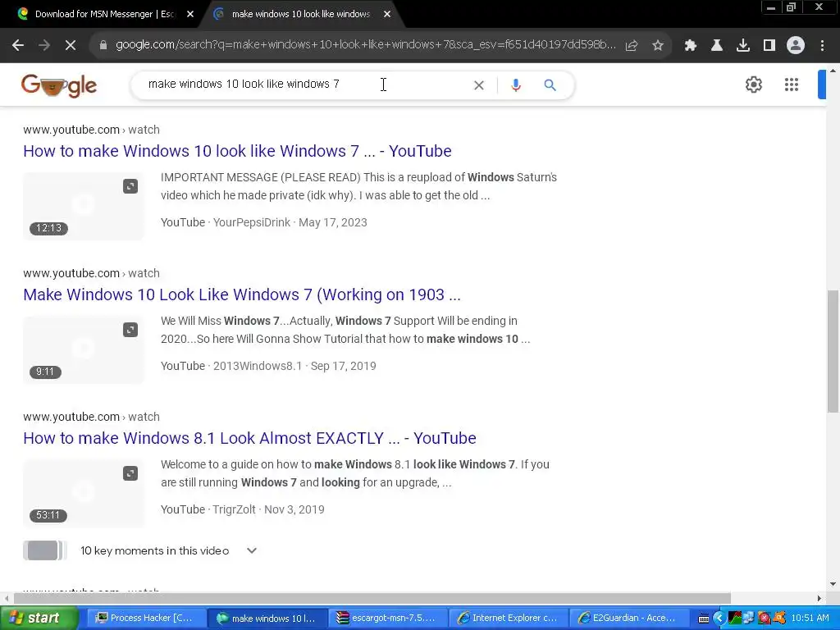Expand preview icon on the 9:11 video thumbnail
Image resolution: width=840 pixels, height=630 pixels.
tap(130, 330)
